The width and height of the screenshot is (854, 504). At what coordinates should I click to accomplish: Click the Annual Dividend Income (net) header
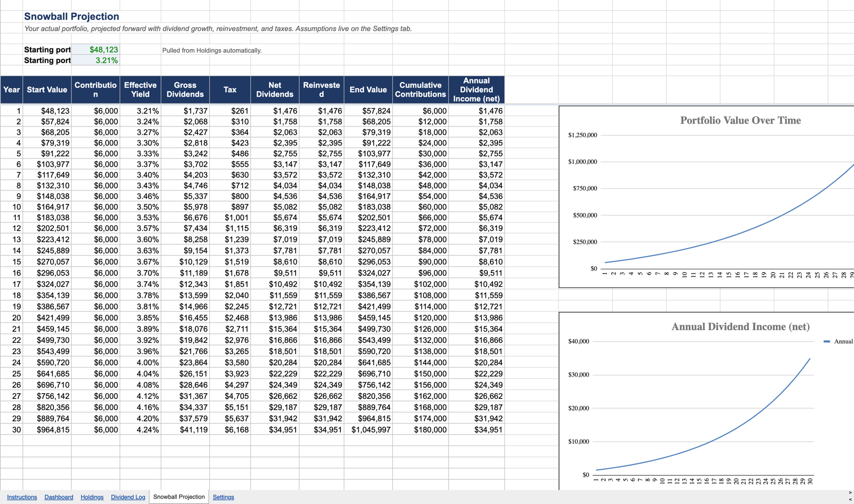tap(477, 90)
